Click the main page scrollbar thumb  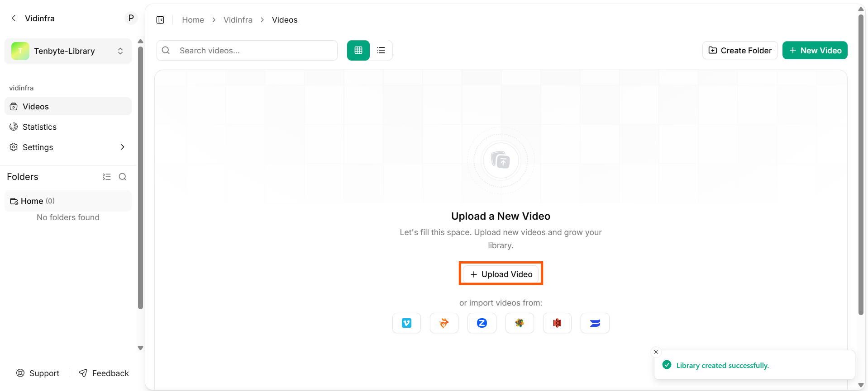pyautogui.click(x=861, y=165)
